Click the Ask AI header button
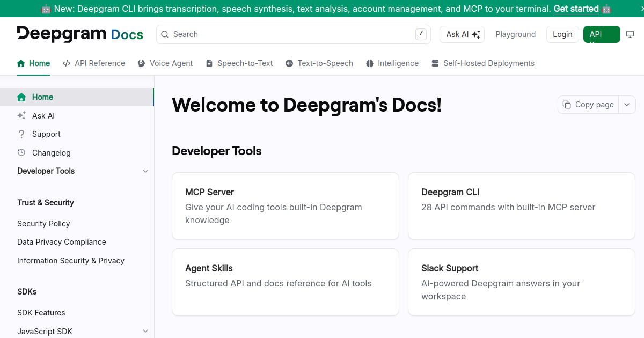644x338 pixels. tap(462, 34)
